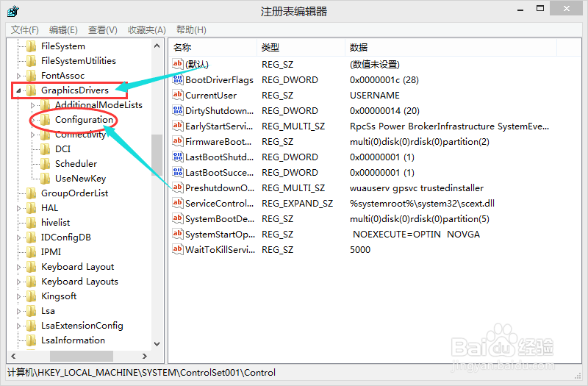Collapse the GraphicsDrivers tree node
Viewport: 588px width, 386px height.
pos(18,90)
